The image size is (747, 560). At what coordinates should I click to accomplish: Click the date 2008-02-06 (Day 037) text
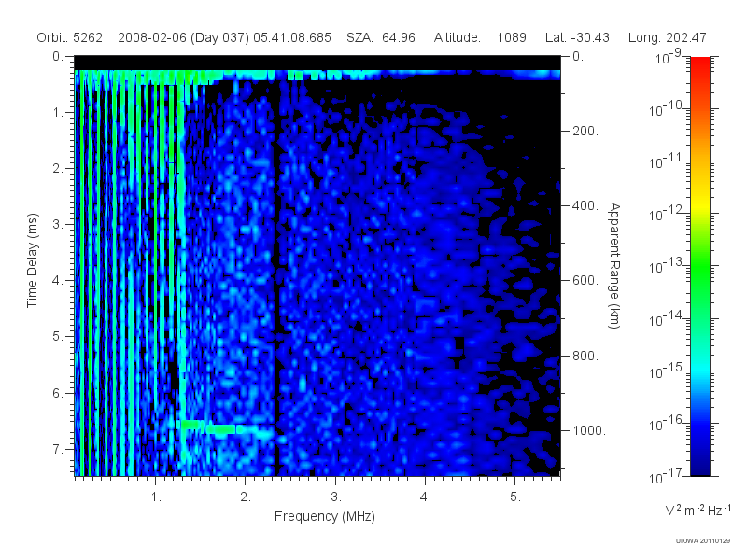click(x=183, y=37)
